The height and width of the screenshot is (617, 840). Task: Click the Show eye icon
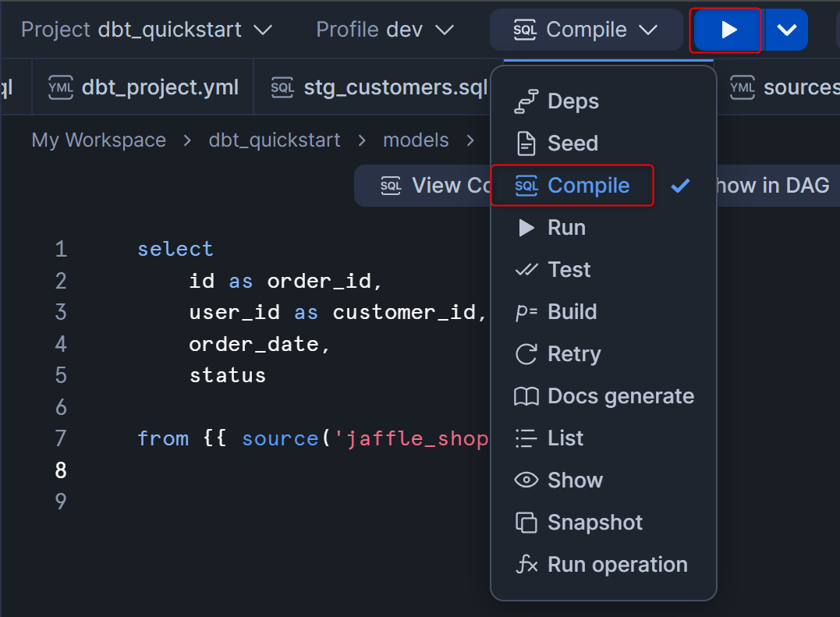[x=526, y=480]
